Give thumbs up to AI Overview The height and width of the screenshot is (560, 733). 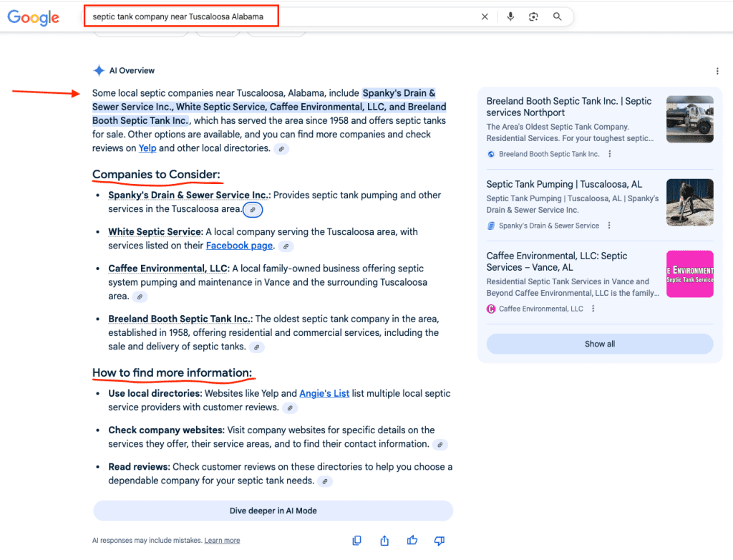pos(412,541)
